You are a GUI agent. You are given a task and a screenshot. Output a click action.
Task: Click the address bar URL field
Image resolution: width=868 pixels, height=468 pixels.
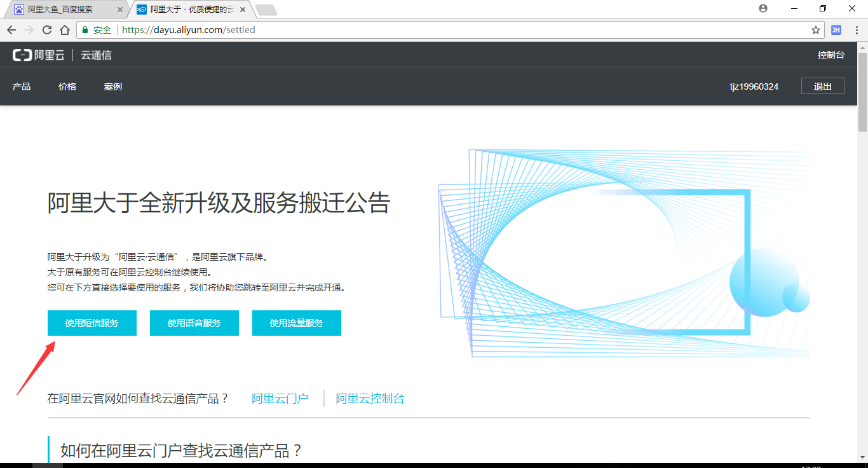445,30
